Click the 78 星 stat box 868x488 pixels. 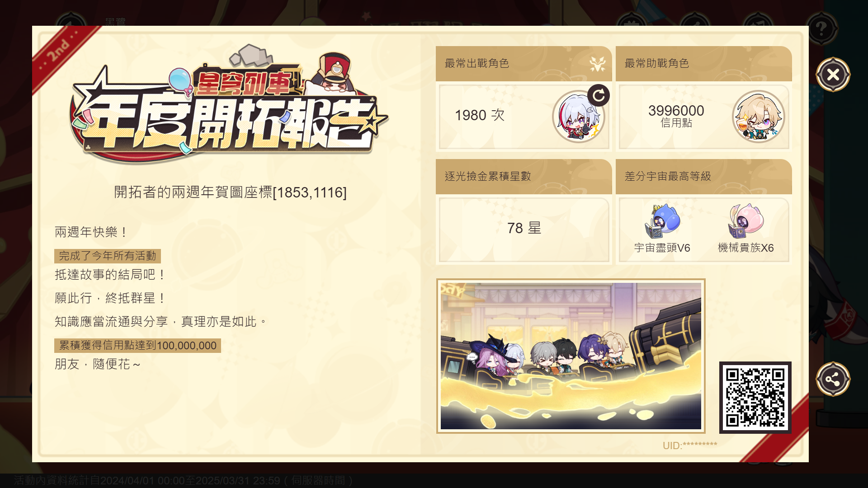point(524,230)
